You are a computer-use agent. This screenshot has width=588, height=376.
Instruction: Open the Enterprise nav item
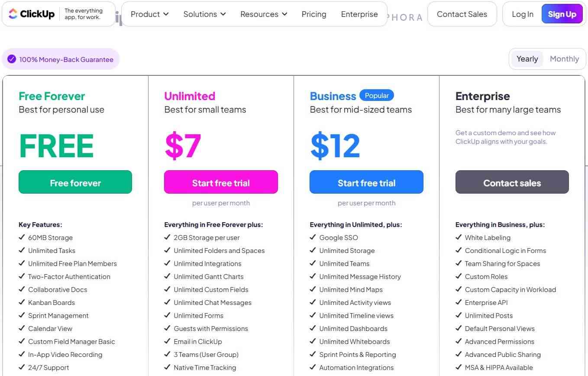tap(359, 14)
